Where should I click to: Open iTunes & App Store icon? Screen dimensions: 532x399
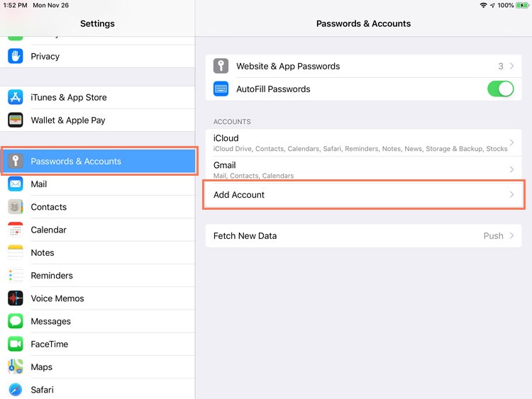(x=16, y=97)
